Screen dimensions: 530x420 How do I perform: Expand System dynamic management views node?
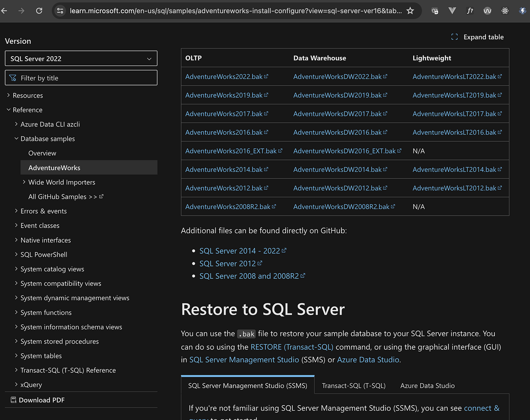pyautogui.click(x=16, y=298)
